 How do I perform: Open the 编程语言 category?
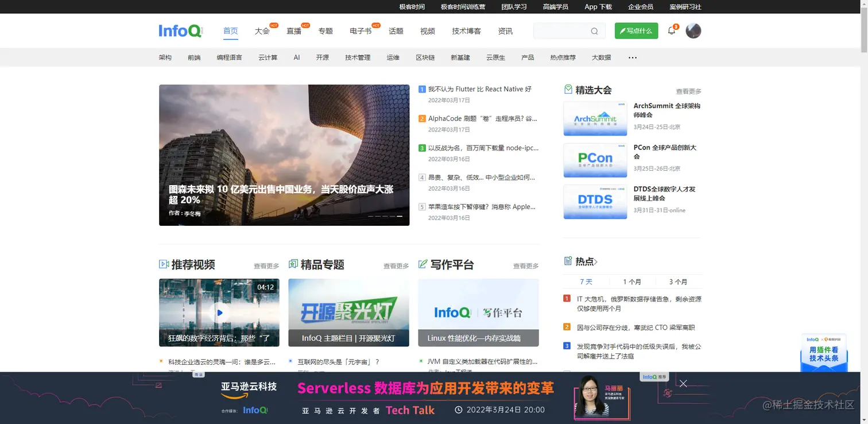point(230,57)
